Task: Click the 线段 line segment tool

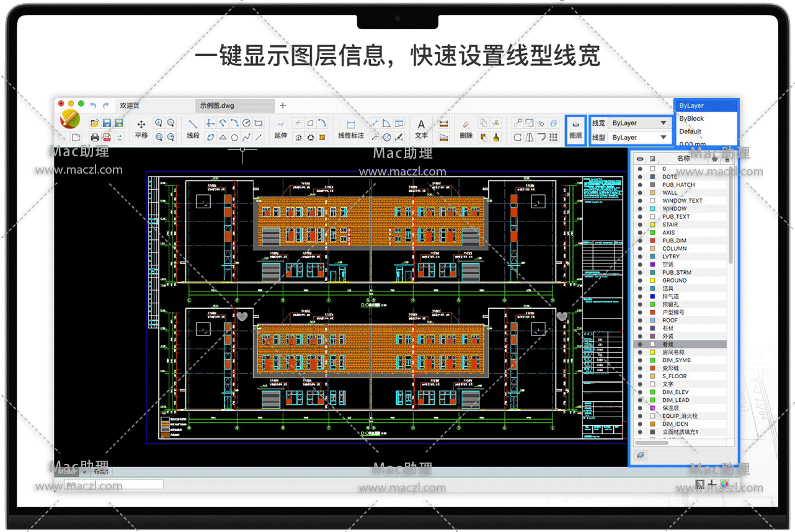Action: click(x=193, y=128)
